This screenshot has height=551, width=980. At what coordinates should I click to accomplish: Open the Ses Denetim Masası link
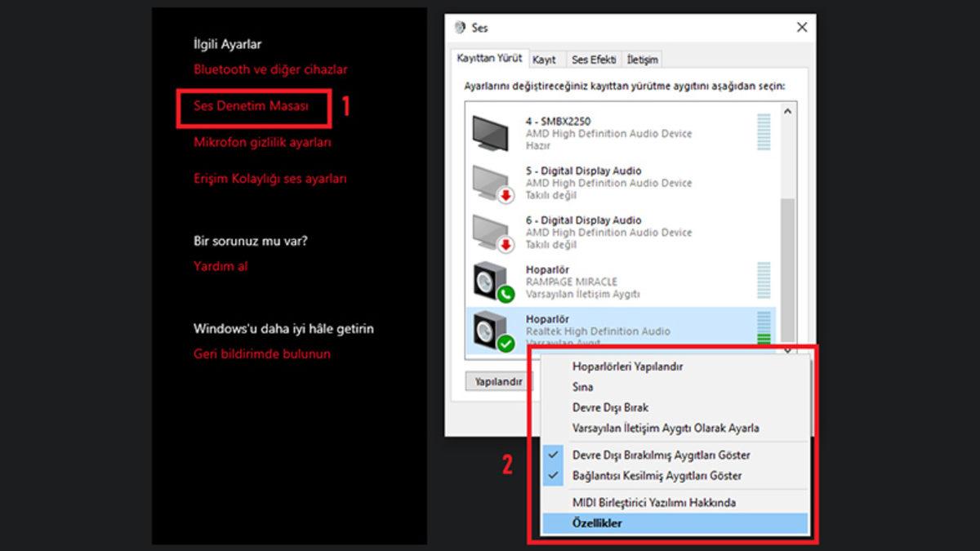click(x=251, y=106)
